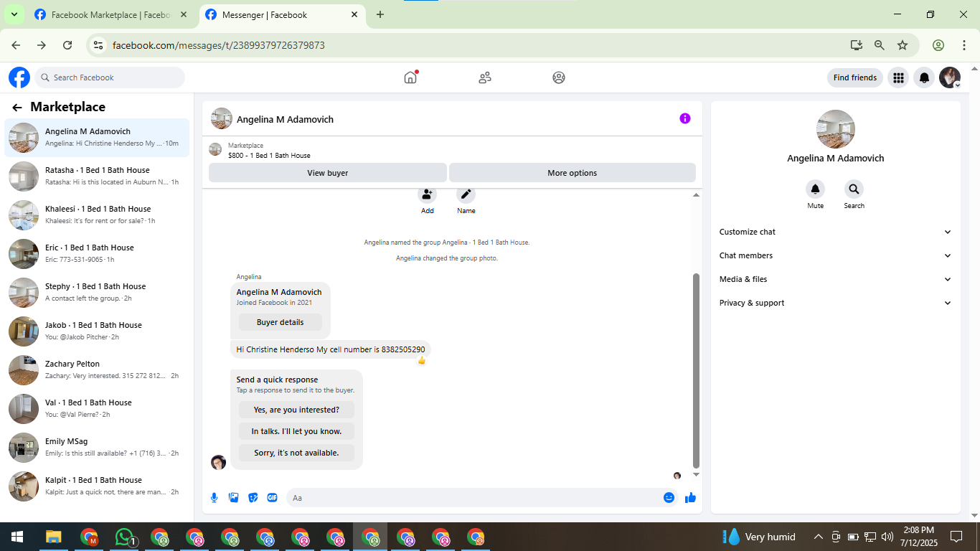
Task: Open the account profile picture menu
Action: [950, 77]
